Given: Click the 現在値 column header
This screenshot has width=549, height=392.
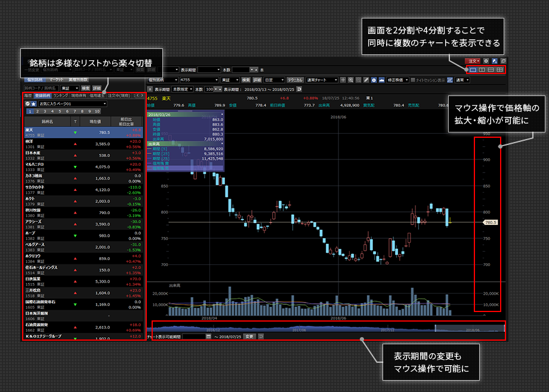Looking at the screenshot, I should pos(95,122).
